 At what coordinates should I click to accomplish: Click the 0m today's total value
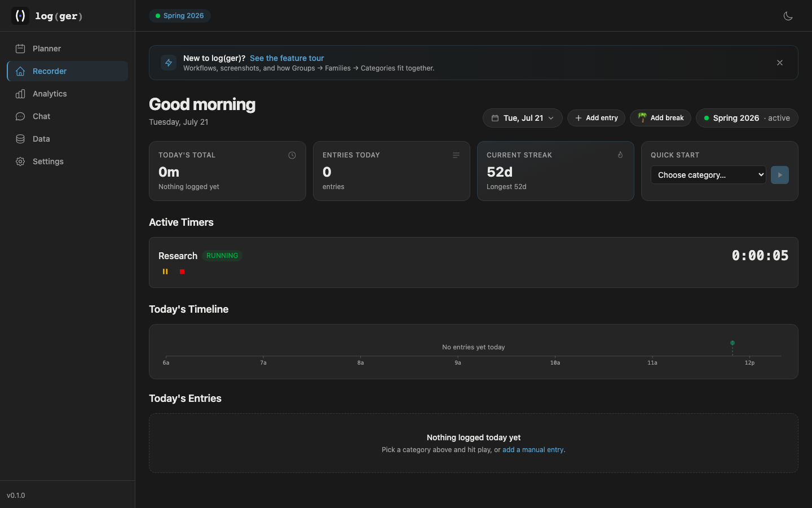click(169, 172)
